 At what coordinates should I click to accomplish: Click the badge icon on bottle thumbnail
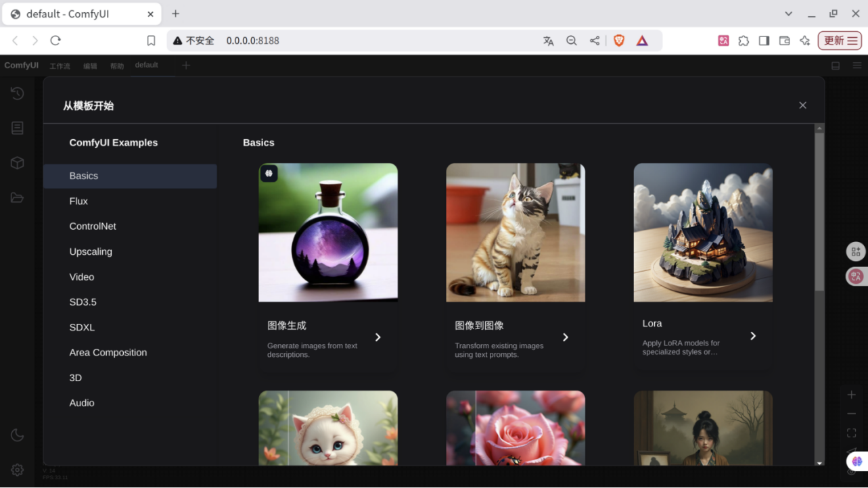click(x=269, y=174)
